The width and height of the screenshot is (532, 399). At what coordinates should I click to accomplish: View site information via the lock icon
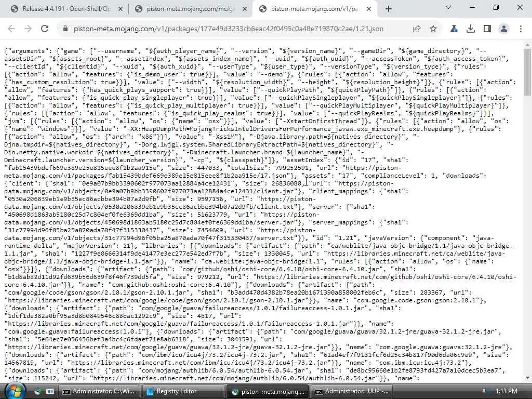coord(65,29)
